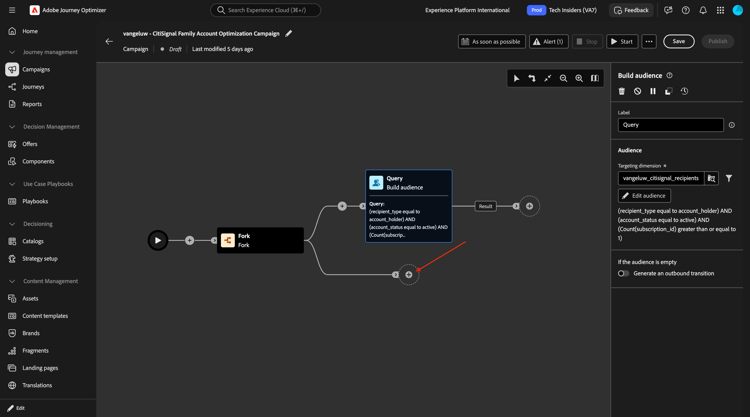Open the activity log history icon
Screen dimensions: 750x417
[x=684, y=91]
